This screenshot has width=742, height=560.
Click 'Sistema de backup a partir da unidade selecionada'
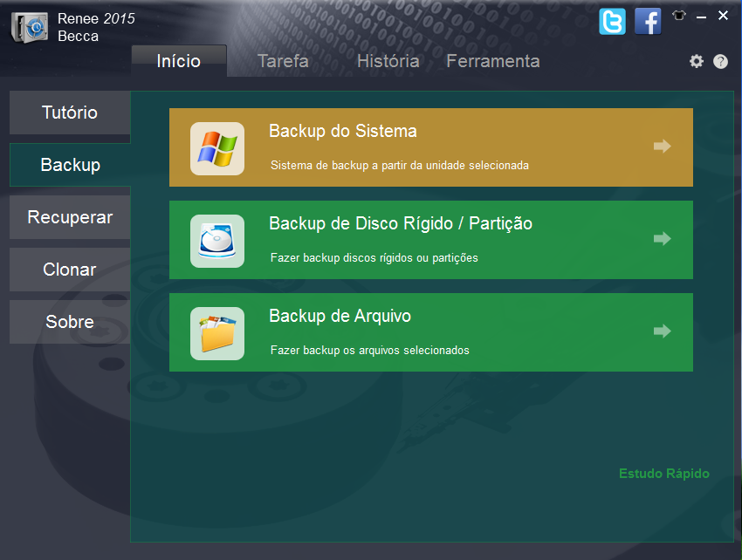pyautogui.click(x=400, y=165)
